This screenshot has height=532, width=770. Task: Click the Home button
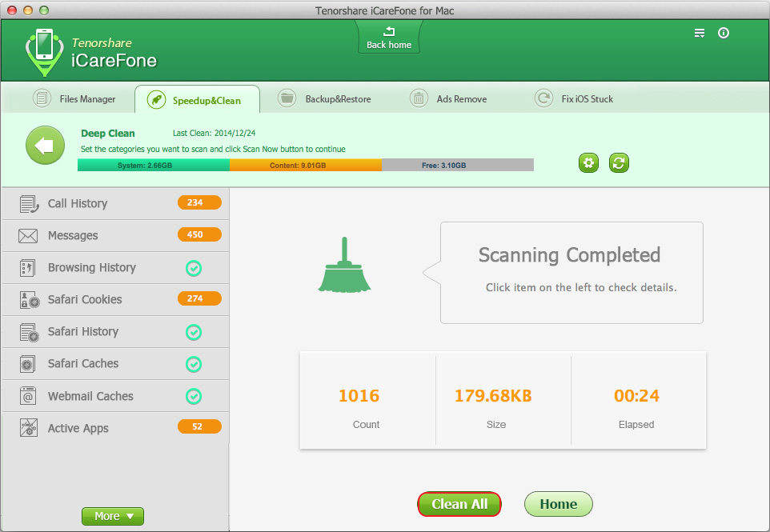click(x=559, y=504)
